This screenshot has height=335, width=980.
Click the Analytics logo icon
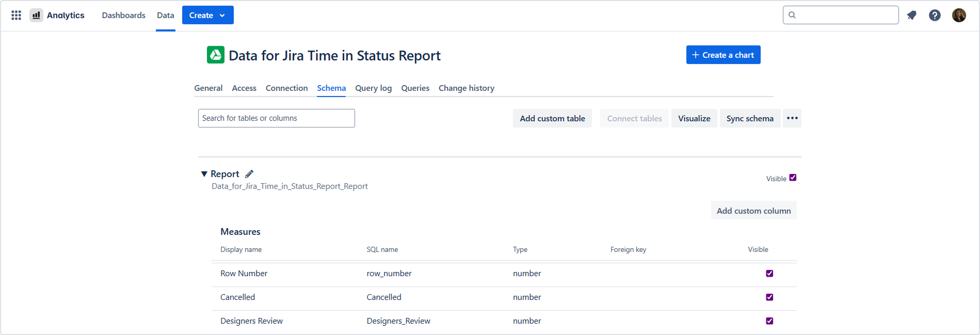point(36,15)
